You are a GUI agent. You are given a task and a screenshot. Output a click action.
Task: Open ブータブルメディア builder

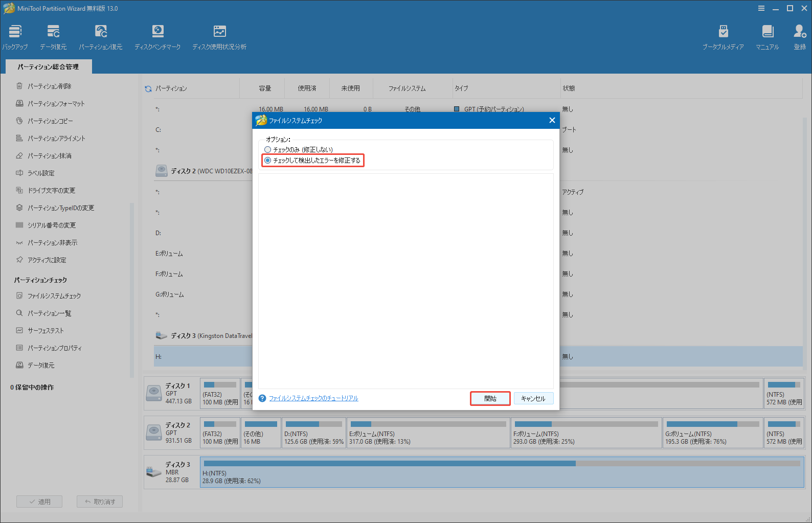tap(723, 37)
